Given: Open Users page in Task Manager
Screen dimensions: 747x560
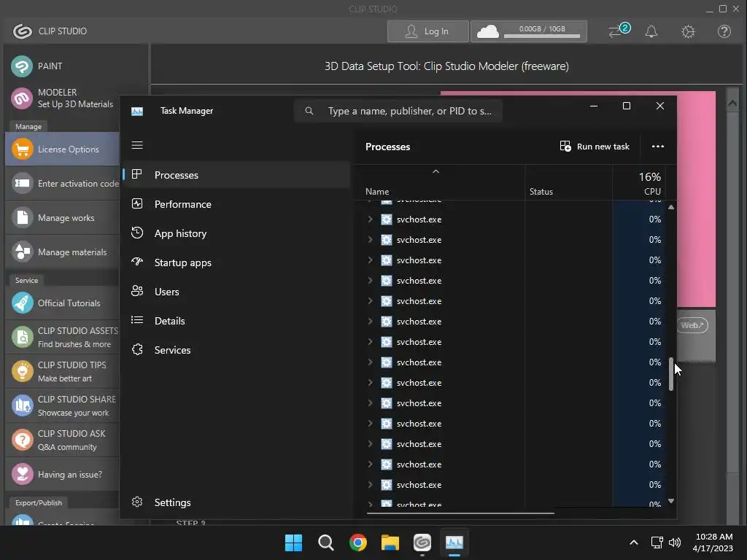Looking at the screenshot, I should coord(236,292).
